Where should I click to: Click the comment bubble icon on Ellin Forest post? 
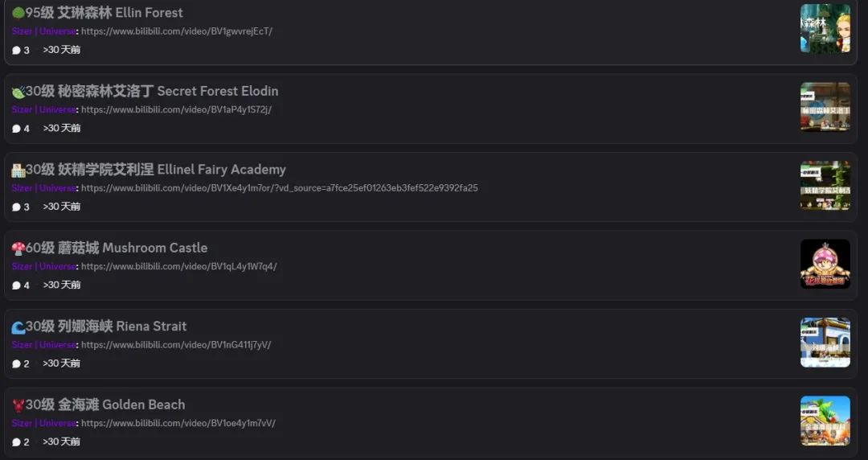[x=16, y=51]
